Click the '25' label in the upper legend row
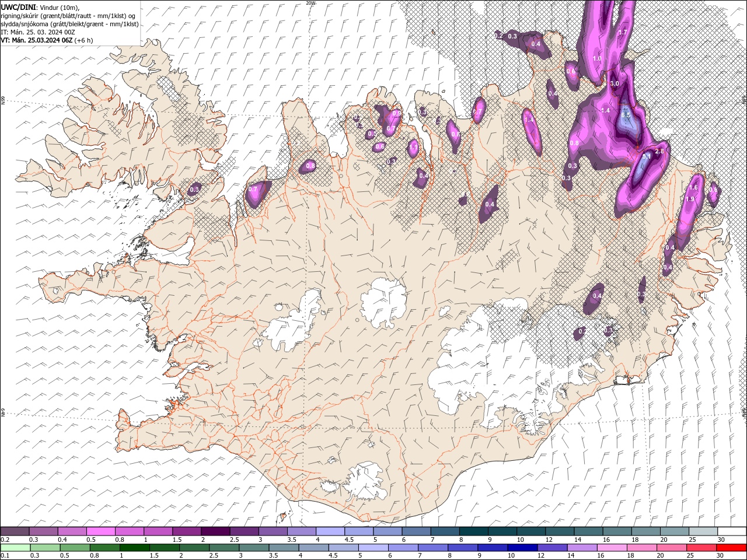 pyautogui.click(x=693, y=540)
